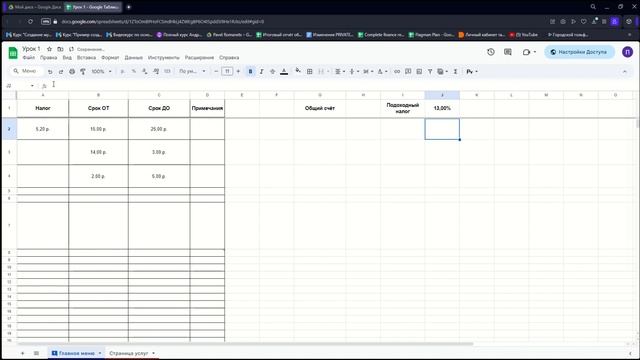Format cell as percent

pyautogui.click(x=133, y=71)
